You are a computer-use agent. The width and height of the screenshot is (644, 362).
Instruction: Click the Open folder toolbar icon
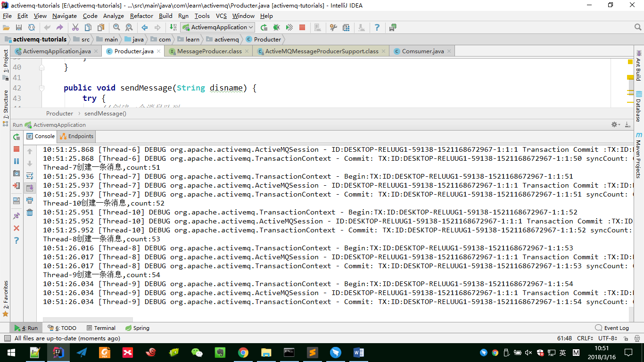[6, 27]
